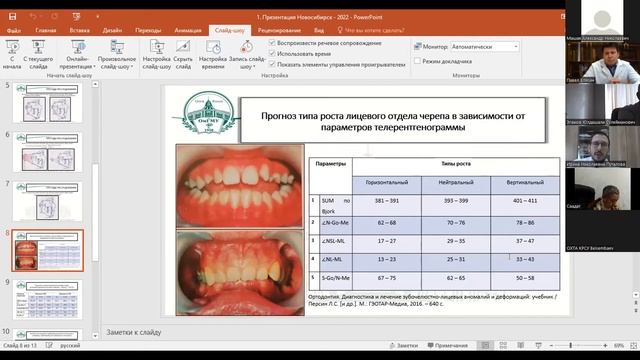Switch to the View tab
This screenshot has width=640, height=360.
point(319,30)
